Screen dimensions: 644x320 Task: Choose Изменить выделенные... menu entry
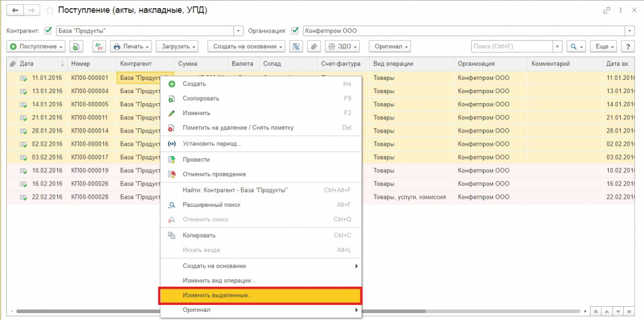pos(261,295)
